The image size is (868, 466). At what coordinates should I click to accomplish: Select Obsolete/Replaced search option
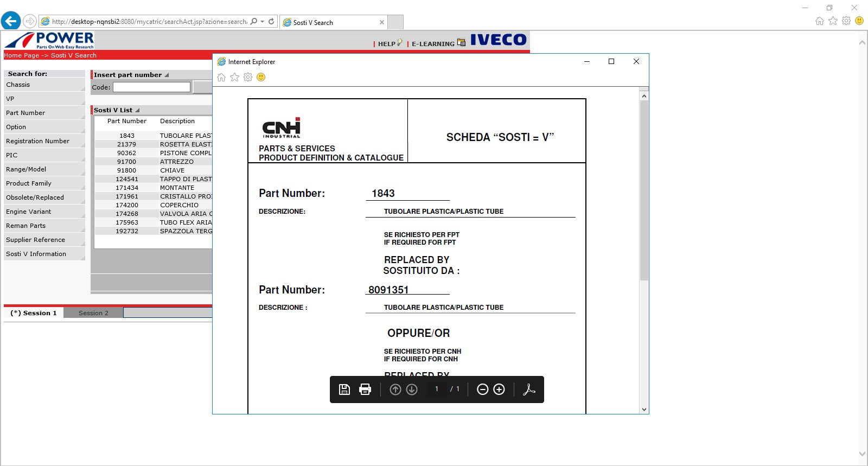(44, 197)
